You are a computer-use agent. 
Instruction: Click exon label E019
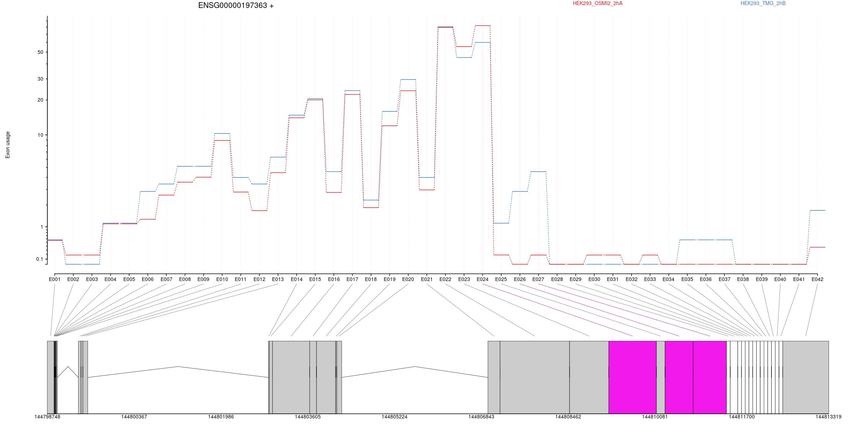pos(390,279)
